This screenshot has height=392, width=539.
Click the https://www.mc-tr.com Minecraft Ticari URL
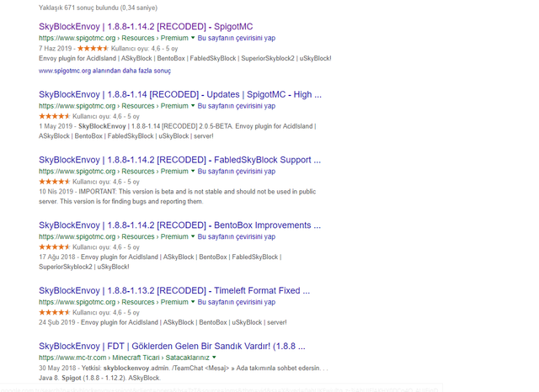[124, 358]
